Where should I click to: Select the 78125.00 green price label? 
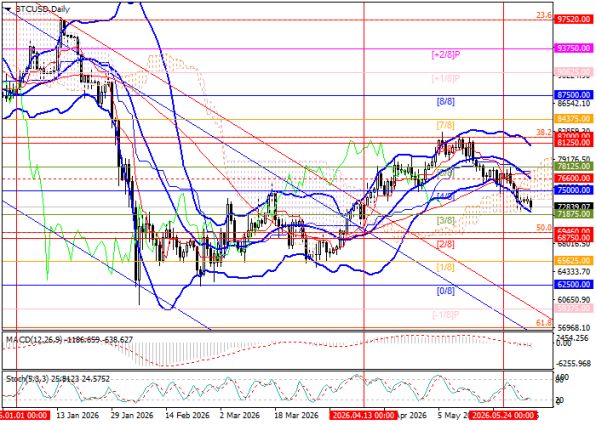tap(574, 167)
